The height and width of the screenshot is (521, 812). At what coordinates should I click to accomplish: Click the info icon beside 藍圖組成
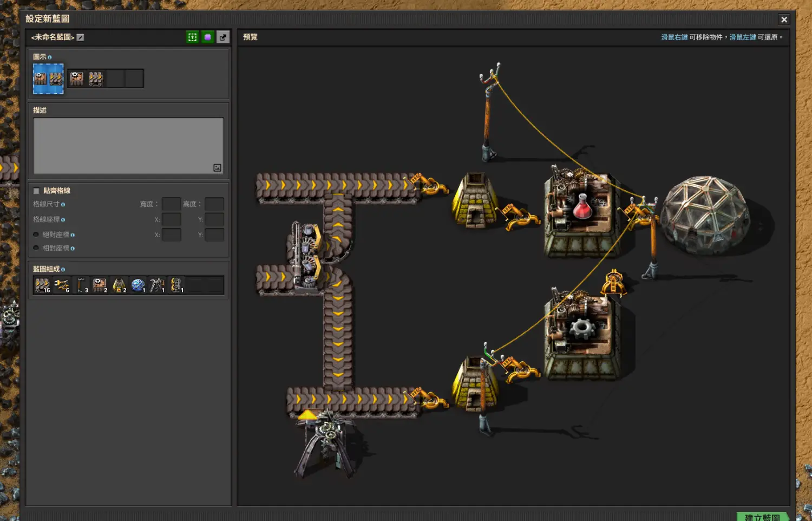pyautogui.click(x=63, y=270)
